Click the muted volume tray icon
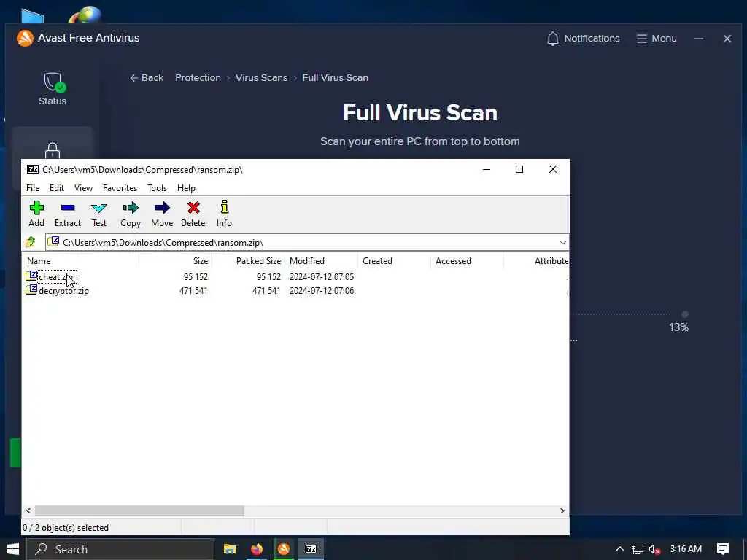The height and width of the screenshot is (560, 747). tap(654, 550)
